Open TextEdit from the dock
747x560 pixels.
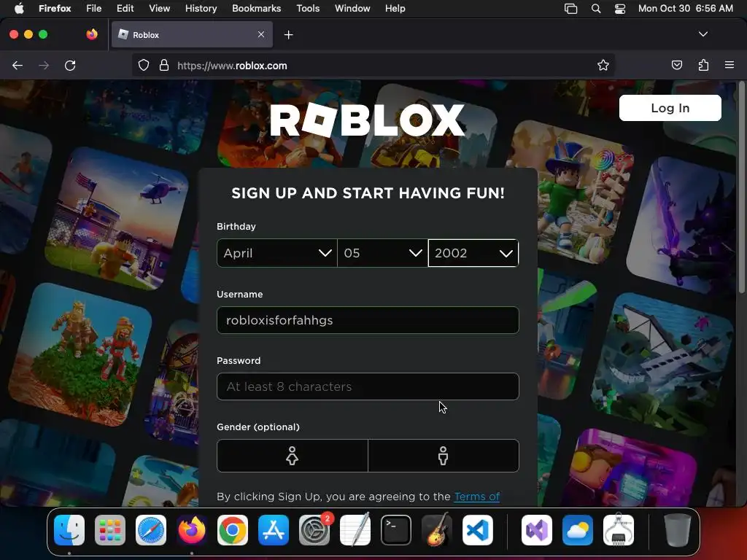[x=355, y=530]
